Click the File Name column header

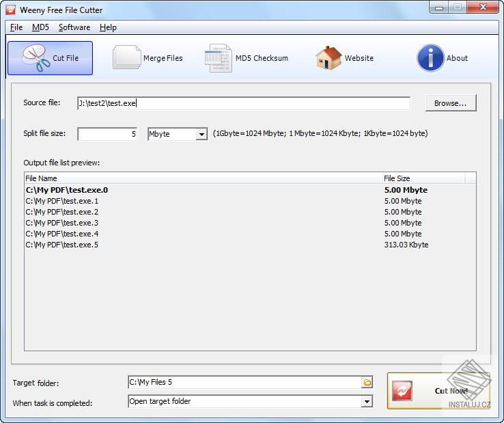(203, 178)
